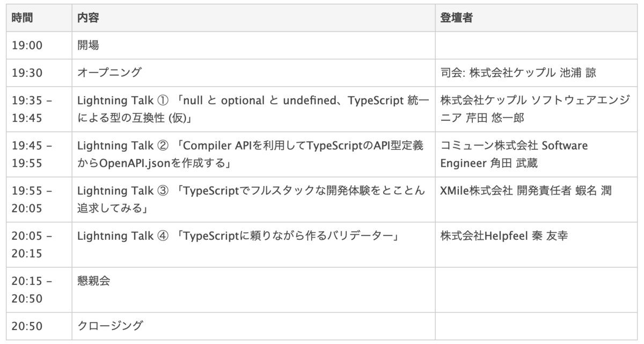Click the 開場 content cell
The height and width of the screenshot is (344, 644).
[88, 46]
